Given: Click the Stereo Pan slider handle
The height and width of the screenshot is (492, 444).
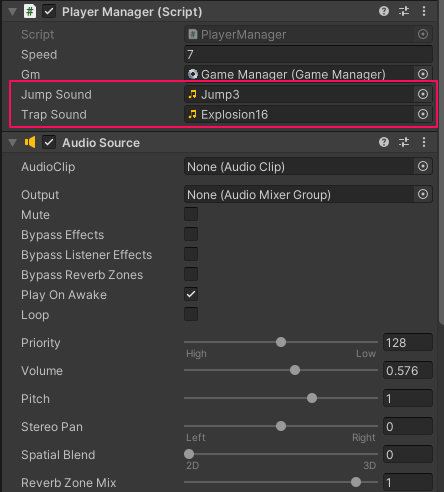Looking at the screenshot, I should pos(281,426).
